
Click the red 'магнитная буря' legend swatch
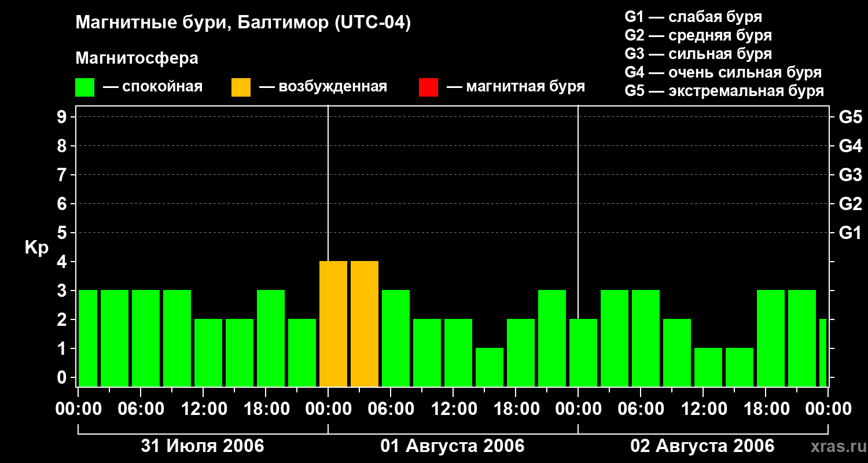(428, 87)
